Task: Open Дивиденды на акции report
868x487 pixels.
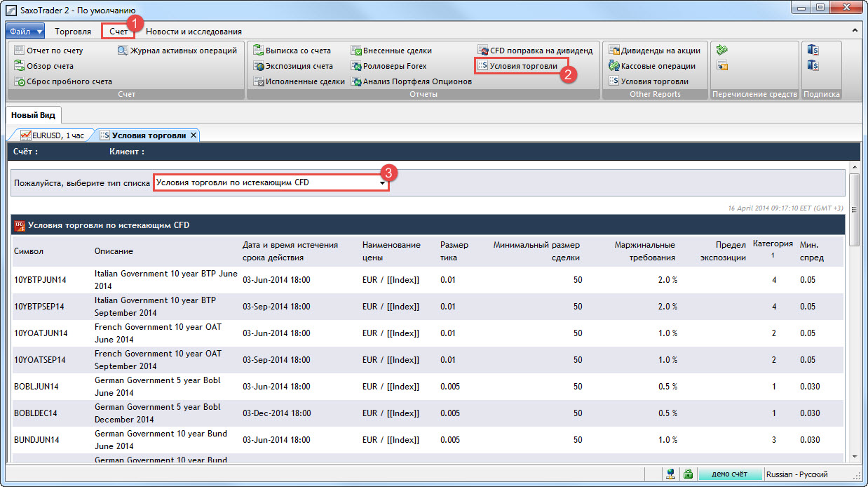Action: [655, 51]
